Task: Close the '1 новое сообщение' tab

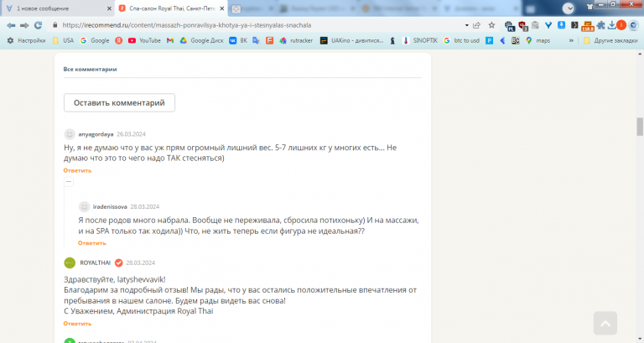Action: [x=109, y=8]
